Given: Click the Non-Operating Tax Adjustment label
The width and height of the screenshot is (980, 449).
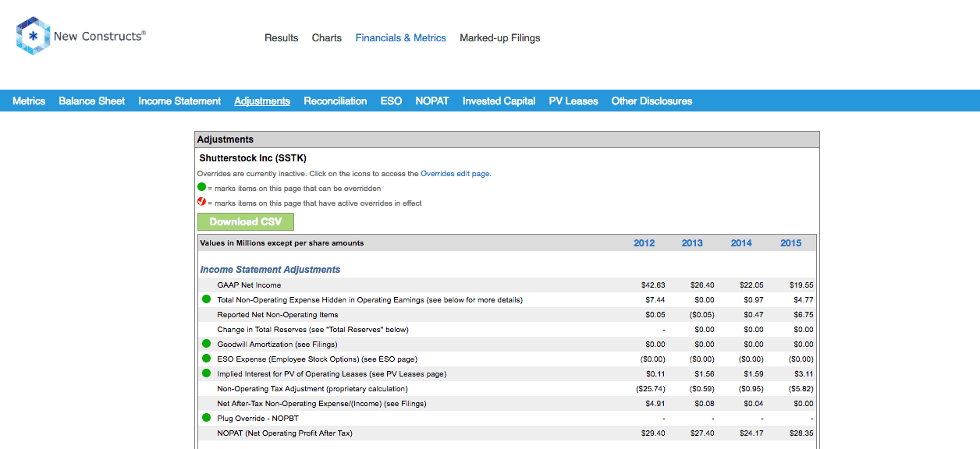Looking at the screenshot, I should coord(312,389).
